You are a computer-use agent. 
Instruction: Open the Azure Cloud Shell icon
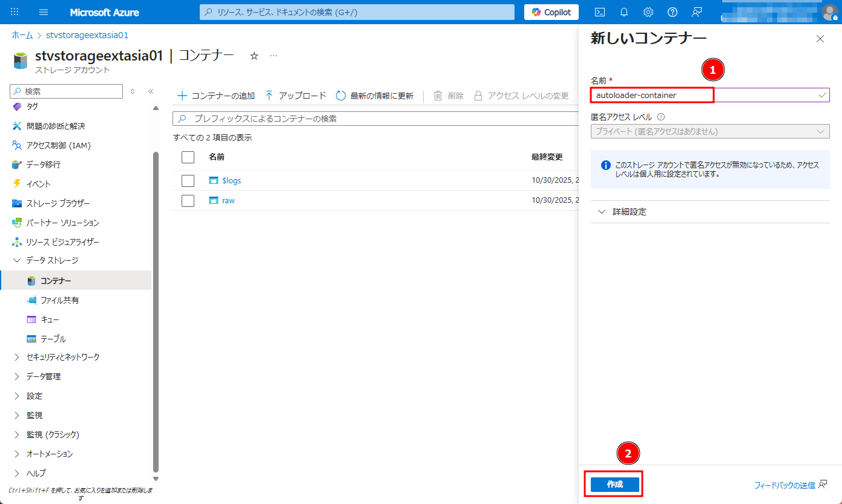(x=600, y=12)
